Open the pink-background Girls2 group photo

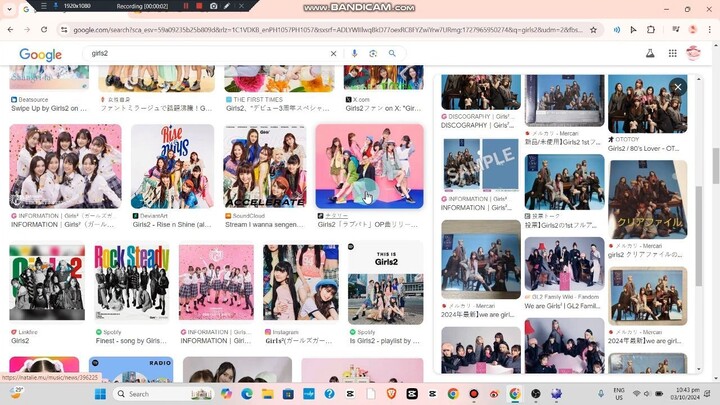(x=370, y=166)
